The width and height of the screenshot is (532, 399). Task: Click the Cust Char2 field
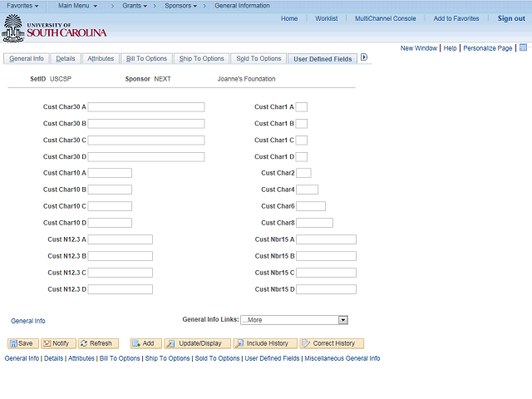pyautogui.click(x=303, y=173)
